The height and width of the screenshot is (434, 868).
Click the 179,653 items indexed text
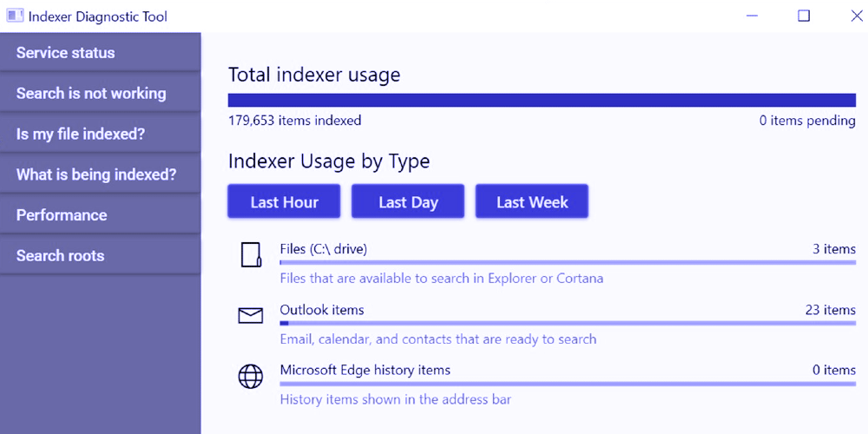click(294, 121)
